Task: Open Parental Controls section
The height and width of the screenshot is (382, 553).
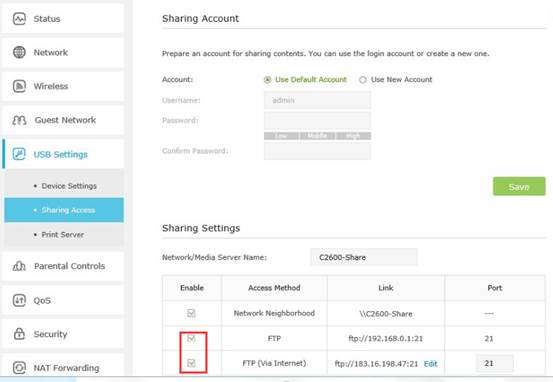Action: 63,266
